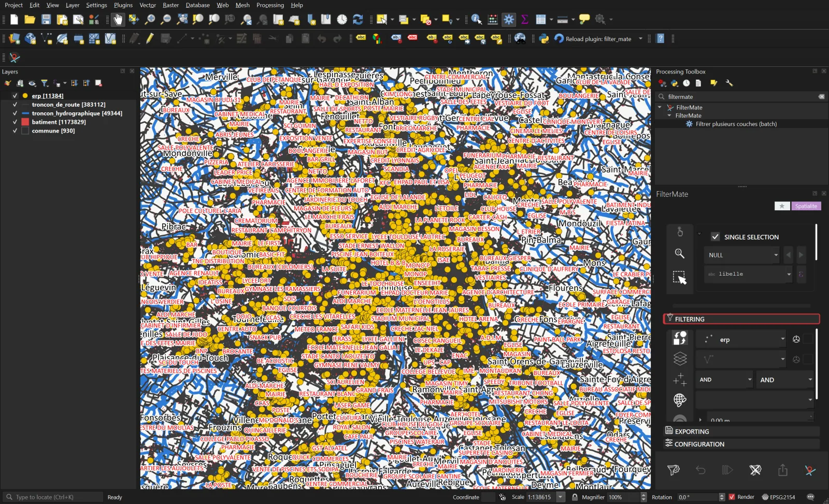Toggle the Render checkbox in status bar
Screen dimensions: 829x504
pos(732,497)
